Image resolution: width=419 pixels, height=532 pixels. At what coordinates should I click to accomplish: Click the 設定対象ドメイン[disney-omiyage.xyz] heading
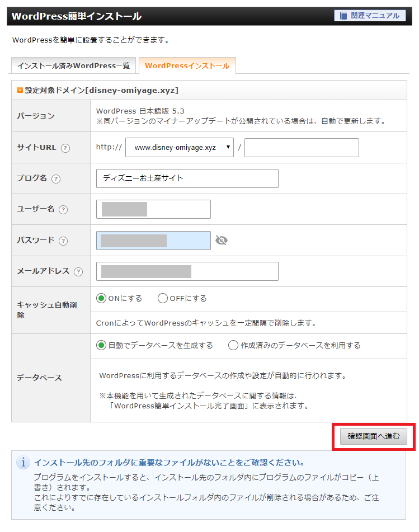[x=101, y=90]
